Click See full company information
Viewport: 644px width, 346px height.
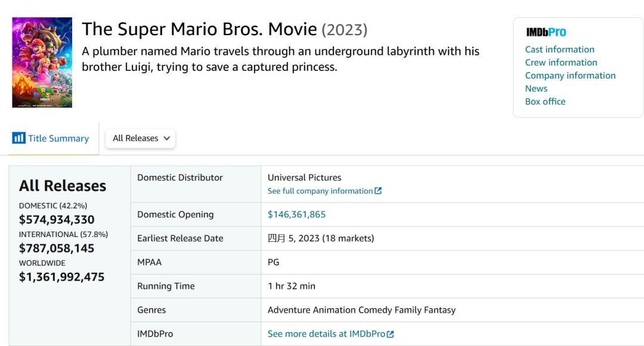(320, 191)
